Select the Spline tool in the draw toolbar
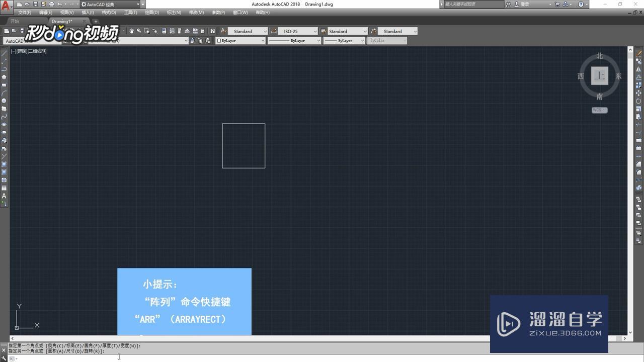Image resolution: width=644 pixels, height=362 pixels. (x=4, y=117)
